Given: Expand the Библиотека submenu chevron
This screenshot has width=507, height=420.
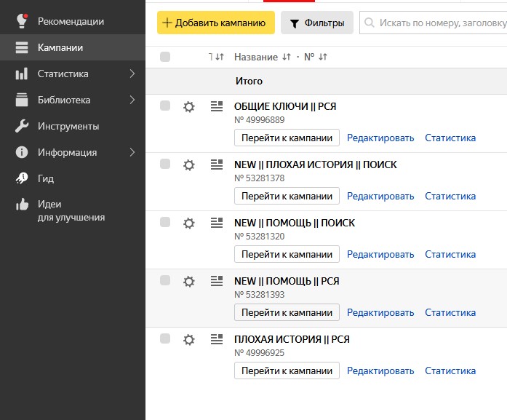Looking at the screenshot, I should (x=132, y=100).
